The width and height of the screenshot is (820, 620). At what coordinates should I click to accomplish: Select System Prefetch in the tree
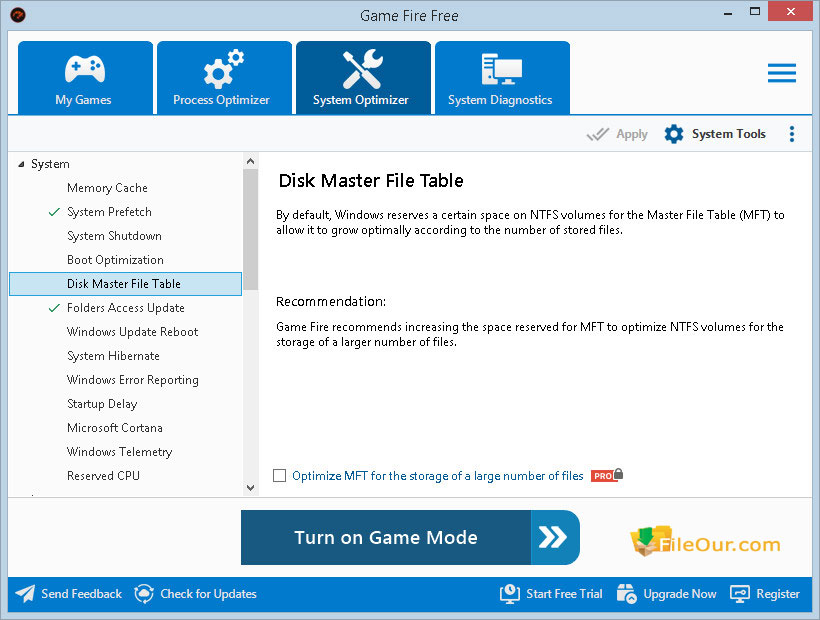click(109, 212)
